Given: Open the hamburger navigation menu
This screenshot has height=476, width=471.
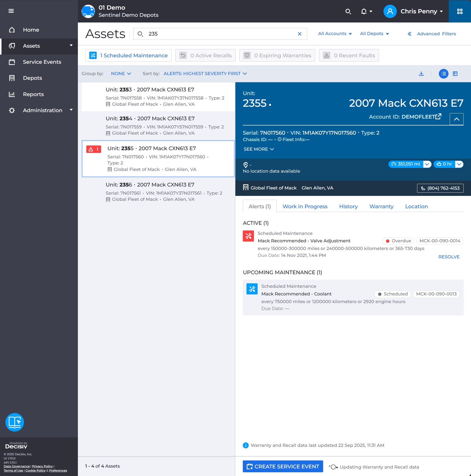Looking at the screenshot, I should pyautogui.click(x=11, y=11).
